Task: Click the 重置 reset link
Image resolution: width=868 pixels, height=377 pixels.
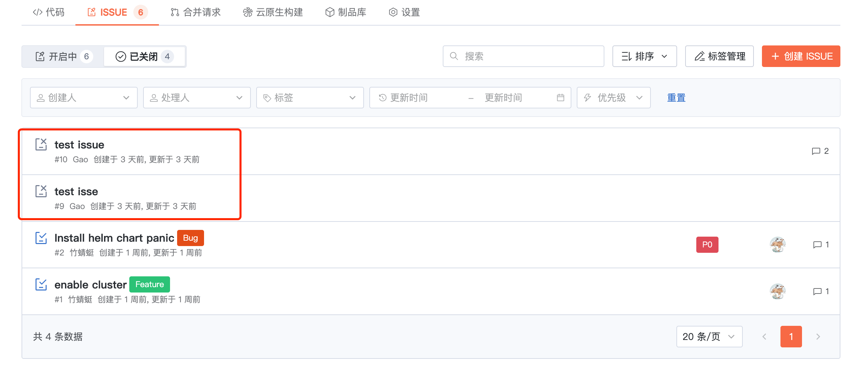Action: [676, 98]
